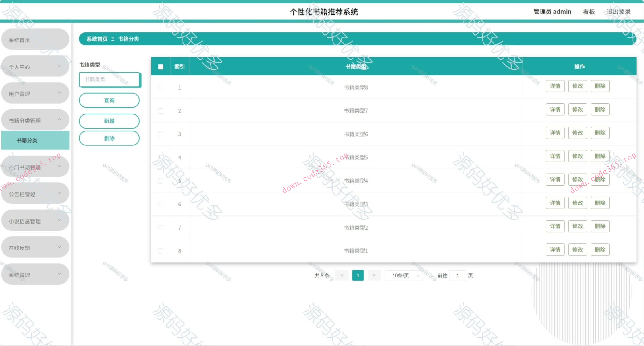
Task: Select page 1 in the pagination bar
Action: pyautogui.click(x=358, y=275)
